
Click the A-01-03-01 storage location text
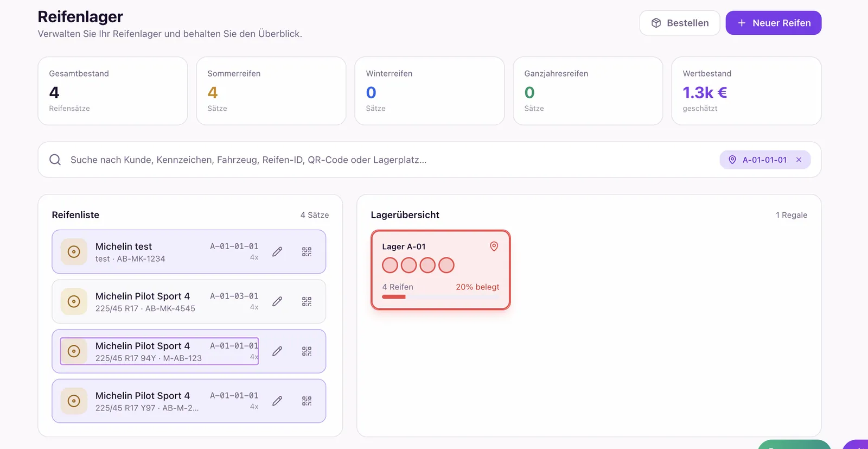point(234,296)
